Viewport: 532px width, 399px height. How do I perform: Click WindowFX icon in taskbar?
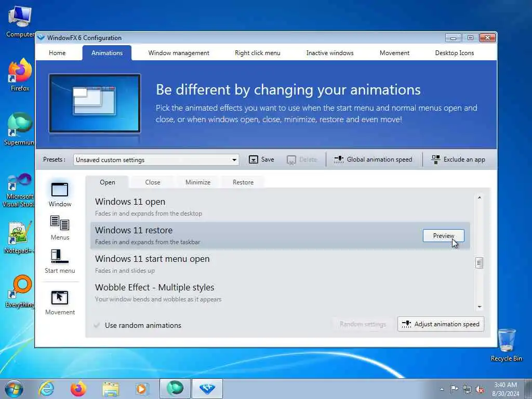[207, 389]
